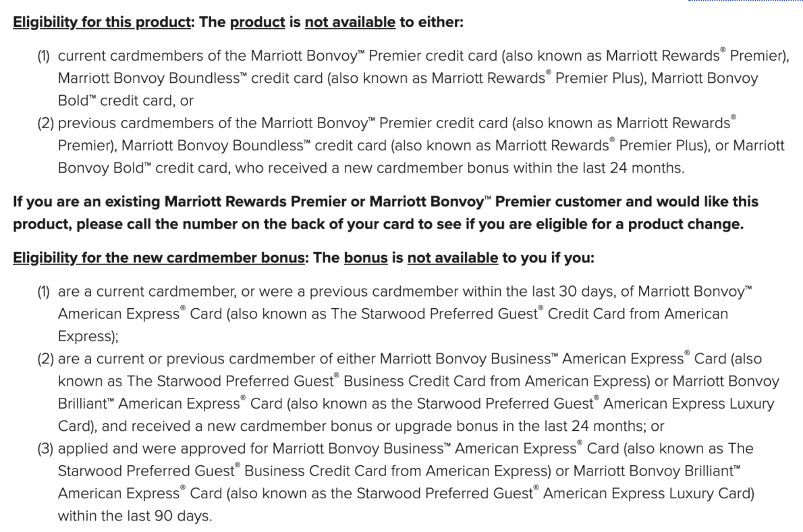Viewport: 803px width, 532px height.
Task: Click the line "Bold™ credit card, or"
Action: click(126, 100)
